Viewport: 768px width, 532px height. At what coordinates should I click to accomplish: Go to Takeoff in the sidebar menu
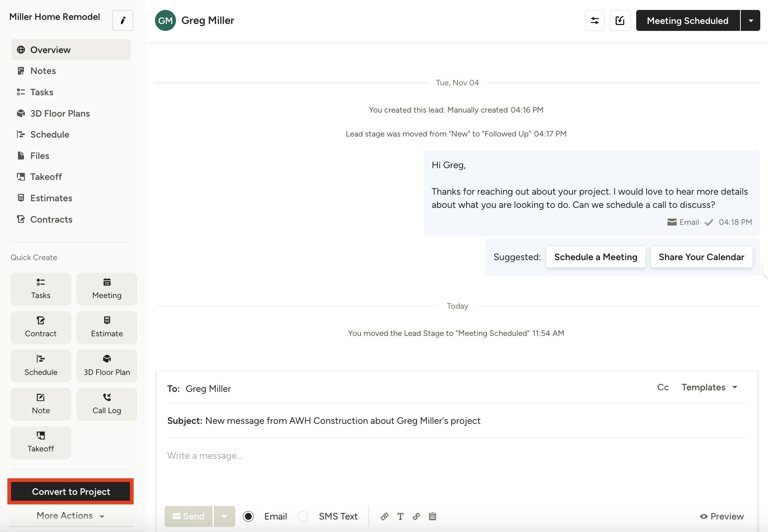tap(46, 177)
